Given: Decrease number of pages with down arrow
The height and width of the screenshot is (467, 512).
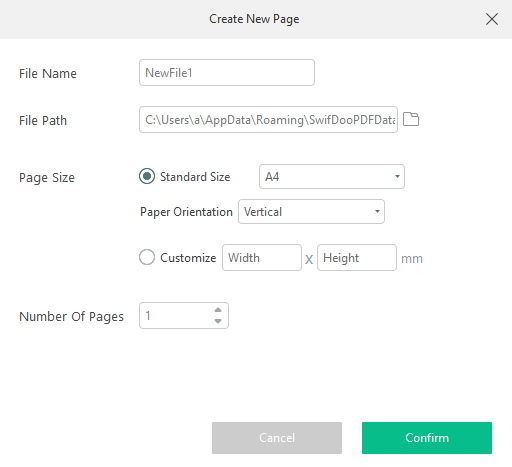Looking at the screenshot, I should 218,321.
